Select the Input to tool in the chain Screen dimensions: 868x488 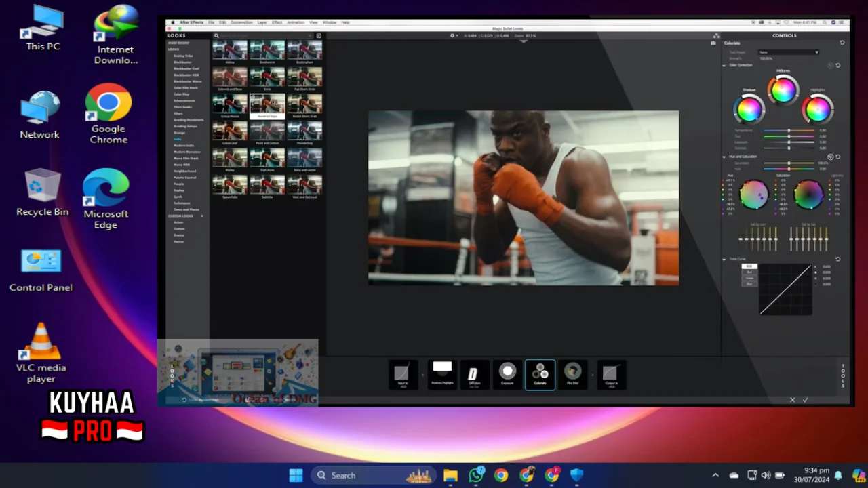(x=403, y=374)
